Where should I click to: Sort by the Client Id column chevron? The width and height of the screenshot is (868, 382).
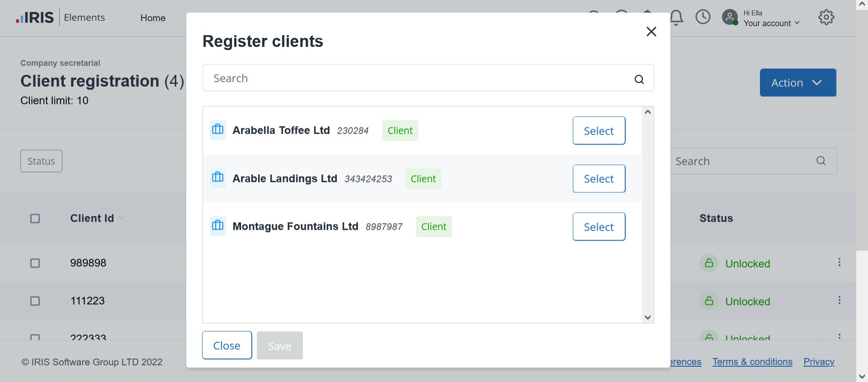tap(121, 218)
